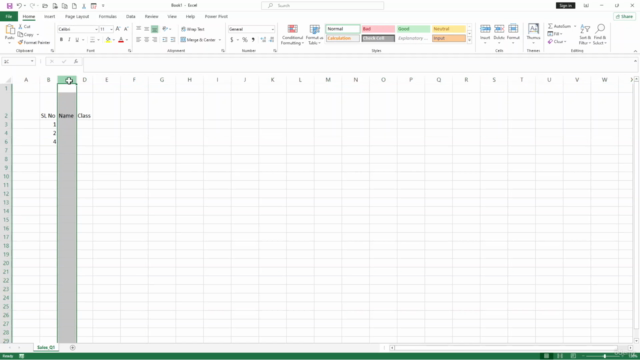640x360 pixels.
Task: Decrease font size with smaller A icon
Action: (x=126, y=29)
